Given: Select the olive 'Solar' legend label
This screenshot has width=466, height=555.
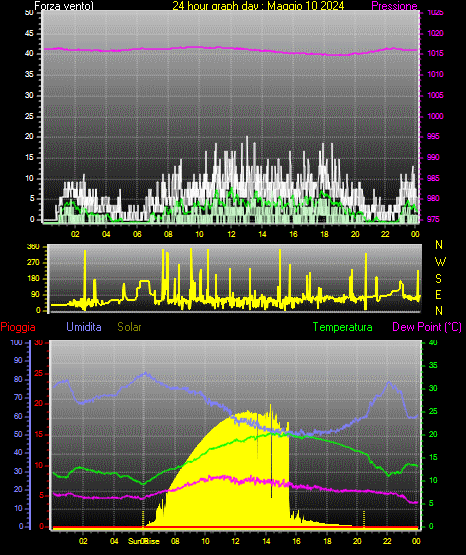Looking at the screenshot, I should click(x=130, y=327).
